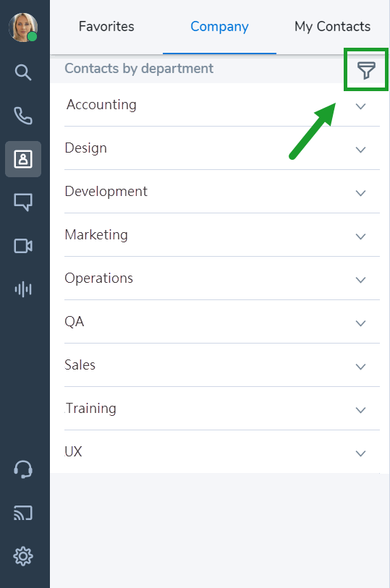Expand the QA department chevron
Viewport: 390px width, 588px height.
360,323
